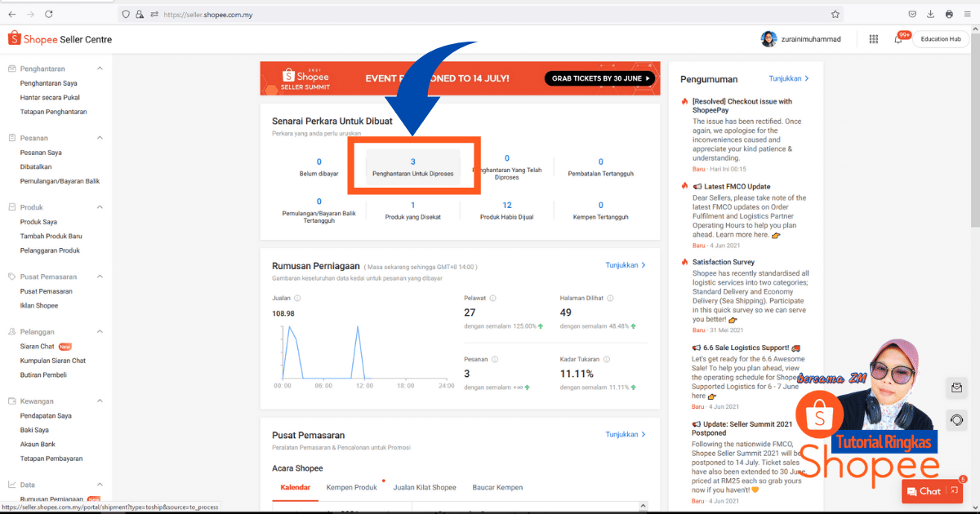Viewport: 980px width, 514px height.
Task: Open the Chat button at bottom right
Action: click(934, 491)
